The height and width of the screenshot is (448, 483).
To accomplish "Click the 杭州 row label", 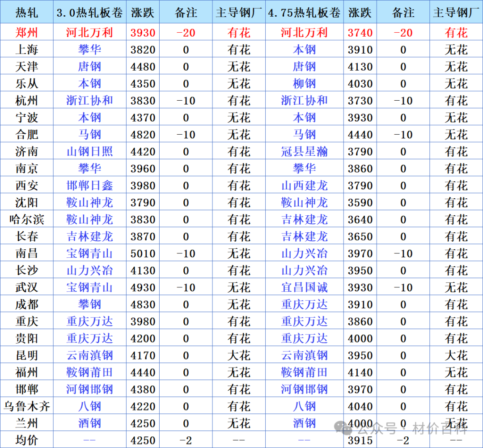I will (27, 100).
